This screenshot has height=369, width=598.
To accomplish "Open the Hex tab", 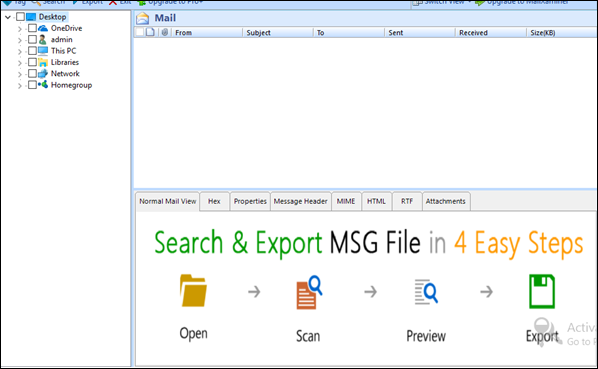I will [x=214, y=201].
